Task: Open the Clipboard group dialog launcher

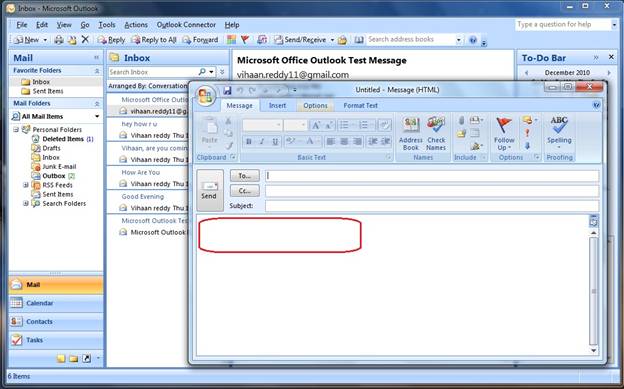Action: 233,157
